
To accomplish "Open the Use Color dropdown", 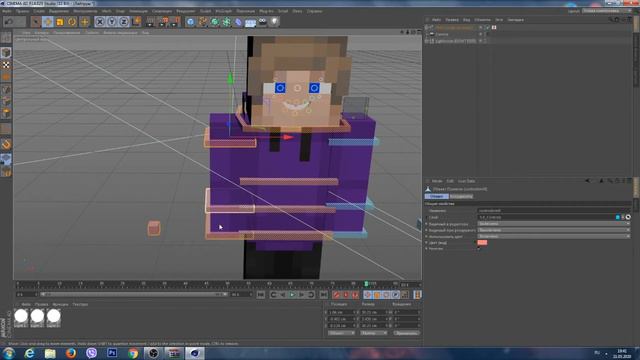I will [x=554, y=236].
